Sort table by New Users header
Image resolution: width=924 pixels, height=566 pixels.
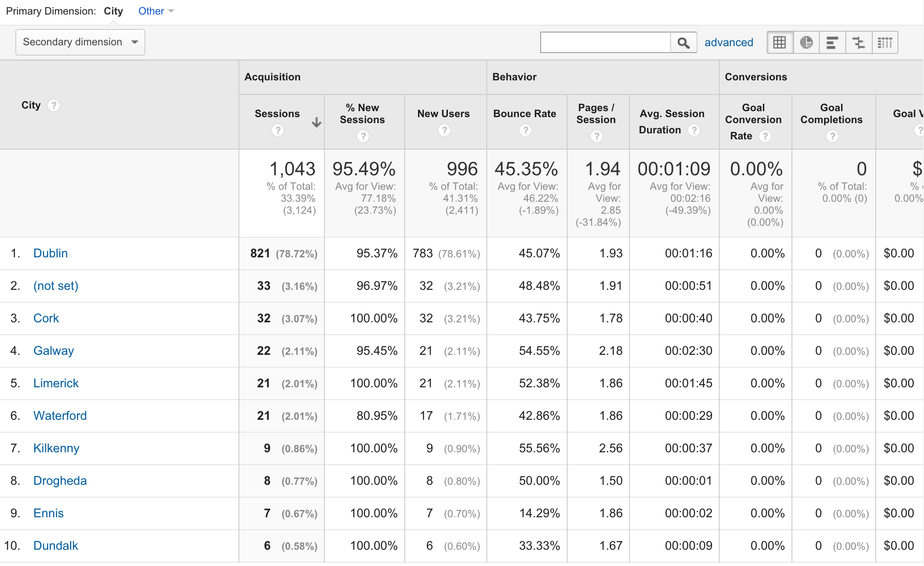coord(444,114)
